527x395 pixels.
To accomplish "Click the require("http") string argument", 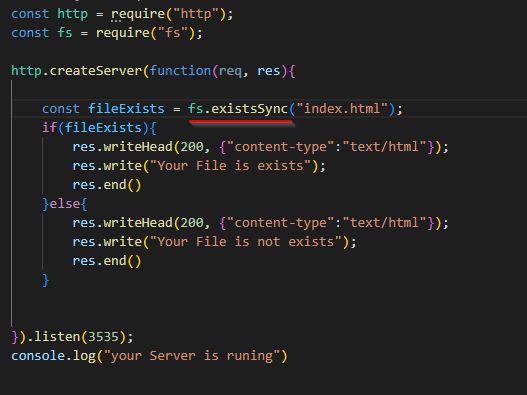I will 196,14.
